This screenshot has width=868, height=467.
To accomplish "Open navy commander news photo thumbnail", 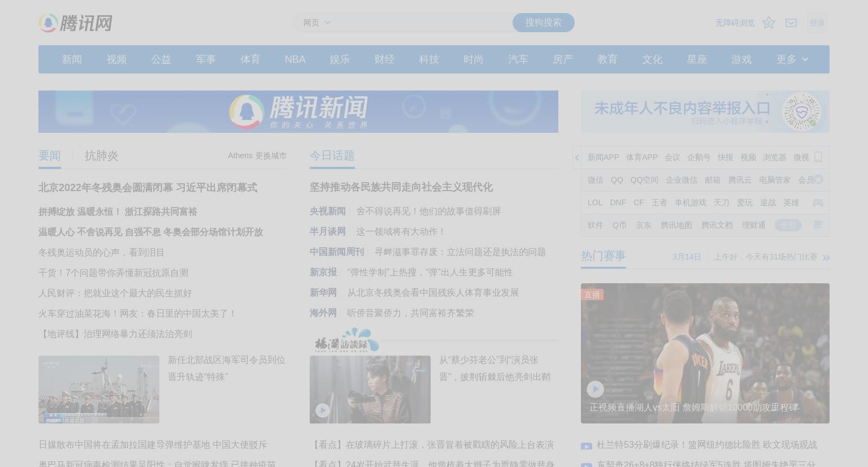I will (99, 390).
